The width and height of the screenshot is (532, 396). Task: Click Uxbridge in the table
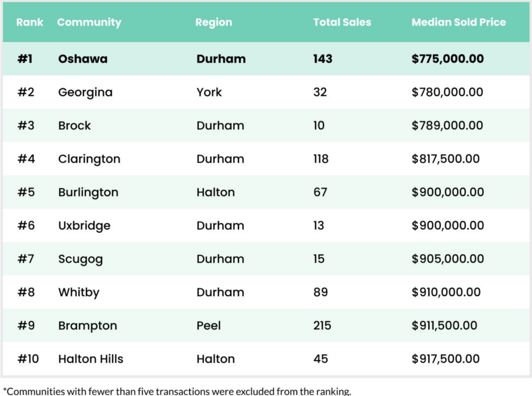[x=84, y=226]
